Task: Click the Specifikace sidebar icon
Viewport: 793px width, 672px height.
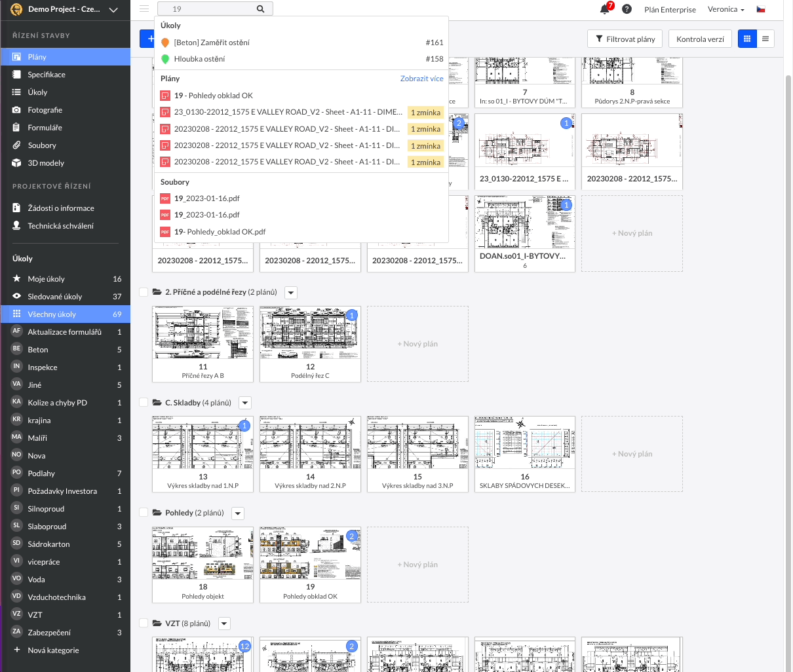Action: [16, 75]
